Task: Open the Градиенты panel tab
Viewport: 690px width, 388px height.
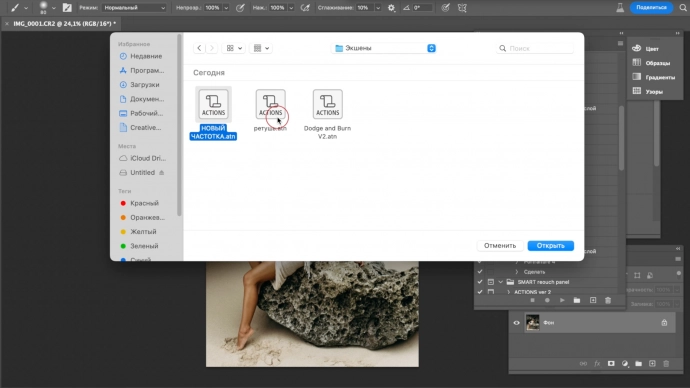Action: coord(654,77)
